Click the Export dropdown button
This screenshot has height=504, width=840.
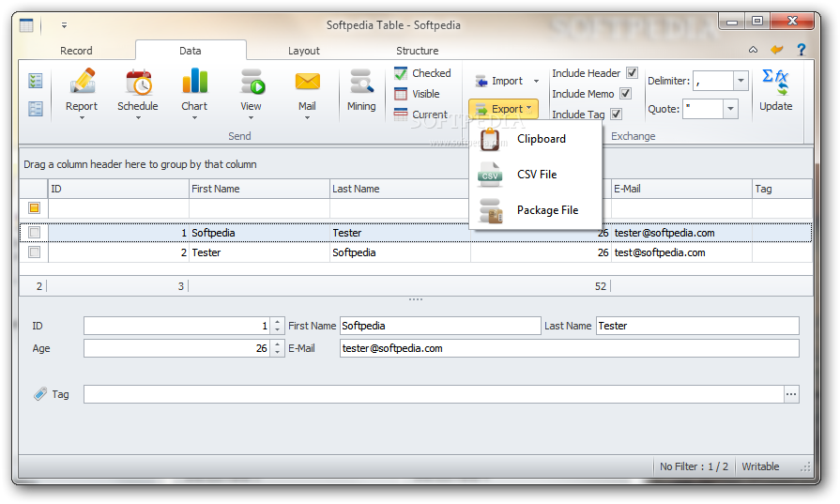[x=504, y=109]
